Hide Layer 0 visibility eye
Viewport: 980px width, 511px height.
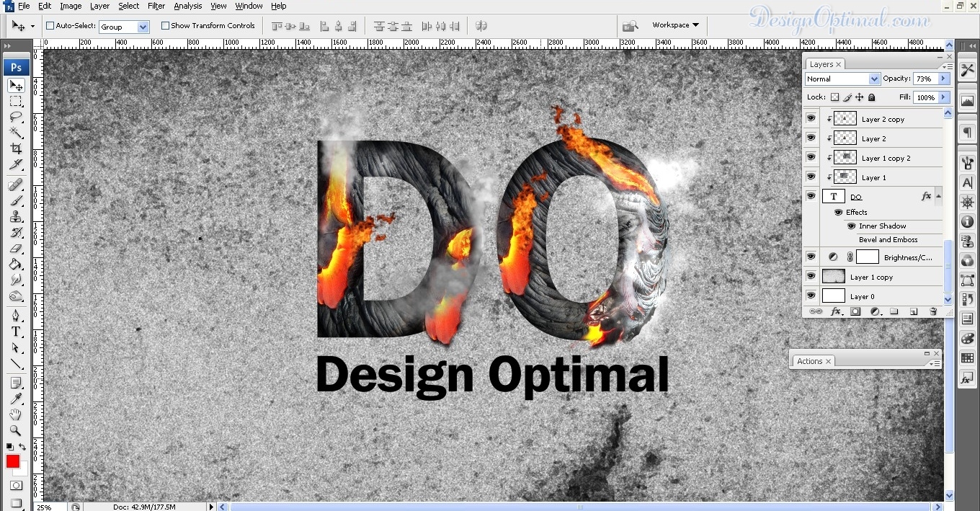pyautogui.click(x=811, y=296)
